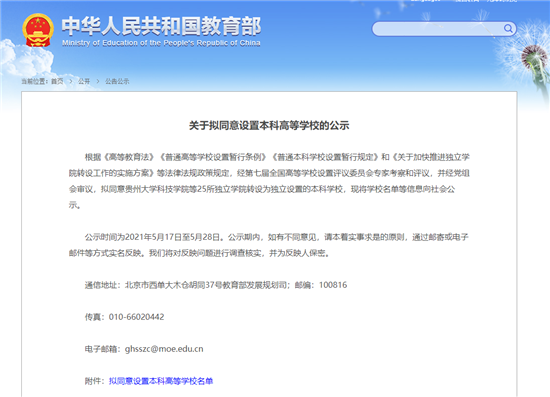Click the 中华人民共和国教育部 site title
The width and height of the screenshot is (550, 397).
[x=161, y=26]
